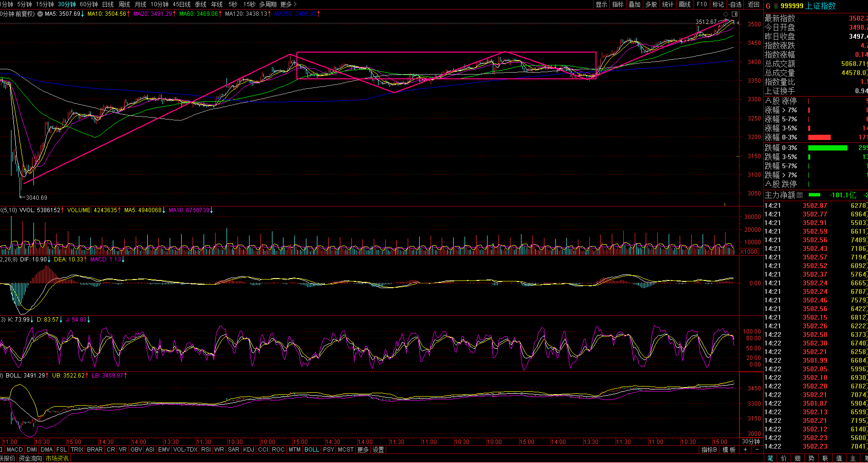The image size is (868, 463).
Task: Click the 返回 back button
Action: 754,4
